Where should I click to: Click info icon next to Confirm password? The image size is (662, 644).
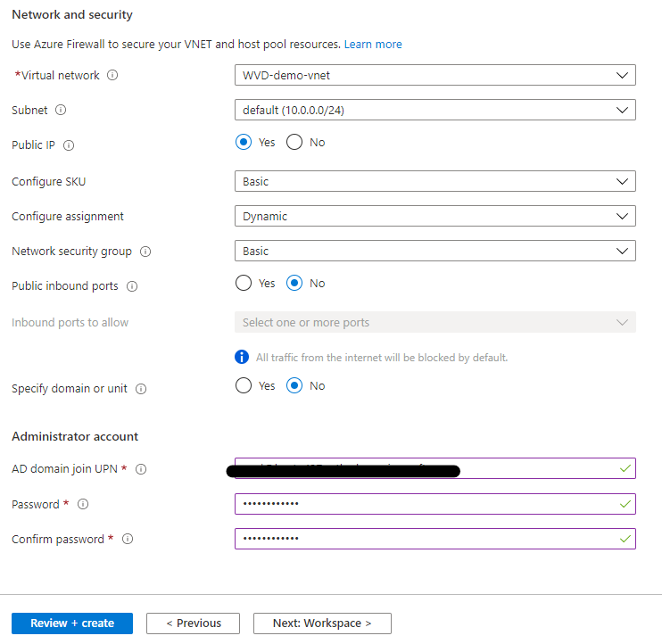pyautogui.click(x=128, y=539)
